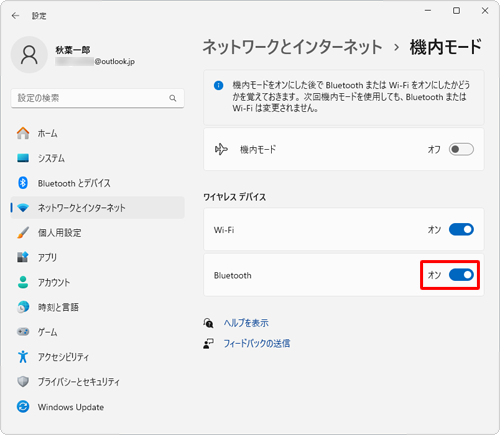Click the ワイヤレス デバイス section heading
Screen dimensions: 500x435
click(235, 197)
